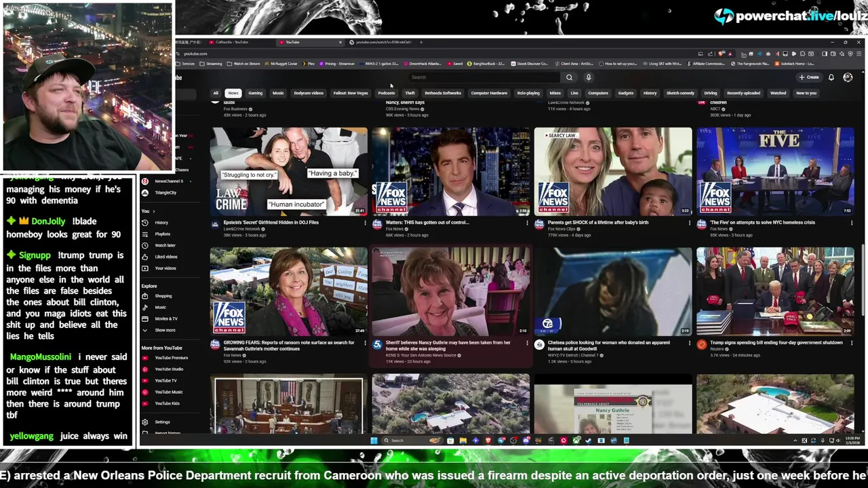Open Settings in the sidebar
The height and width of the screenshot is (488, 868).
(162, 422)
